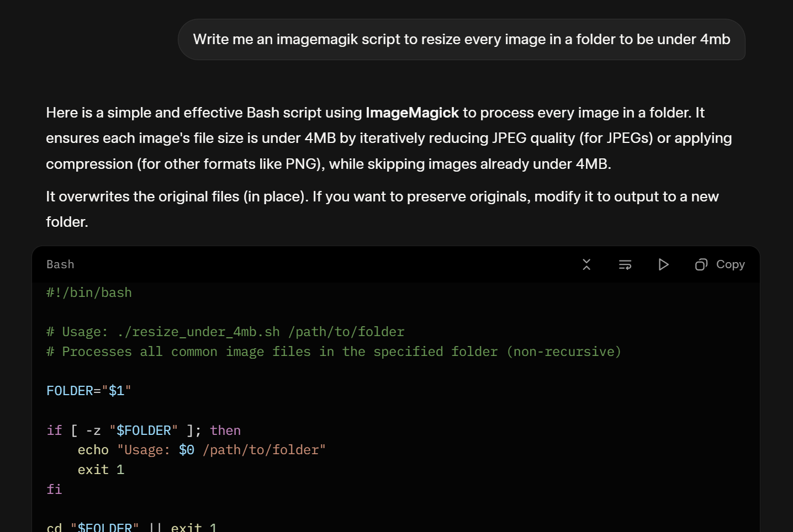Click the echo "Usage: $0 /path/to/folder" line
The height and width of the screenshot is (532, 793).
202,450
